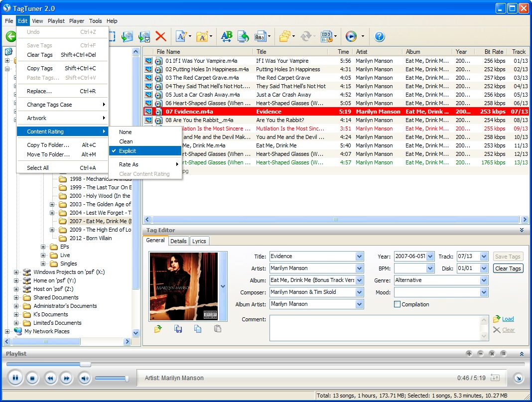
Task: Mute the player with the speaker button
Action: tap(84, 378)
